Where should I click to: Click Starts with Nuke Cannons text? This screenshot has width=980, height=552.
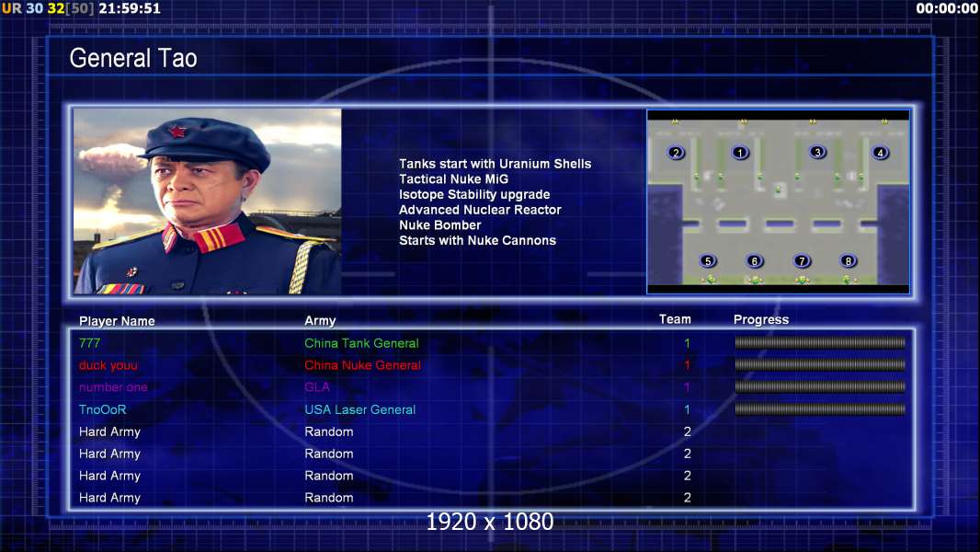(x=477, y=241)
